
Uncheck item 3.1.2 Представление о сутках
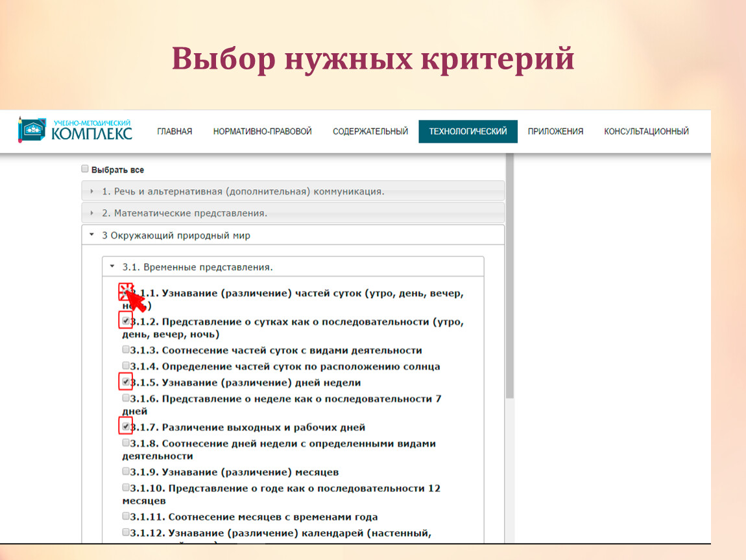click(126, 321)
